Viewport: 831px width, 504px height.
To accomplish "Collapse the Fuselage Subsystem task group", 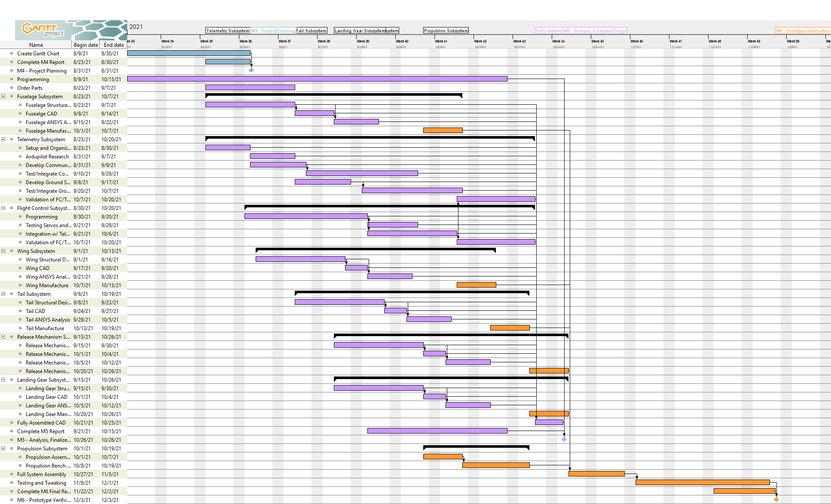I will coord(3,97).
